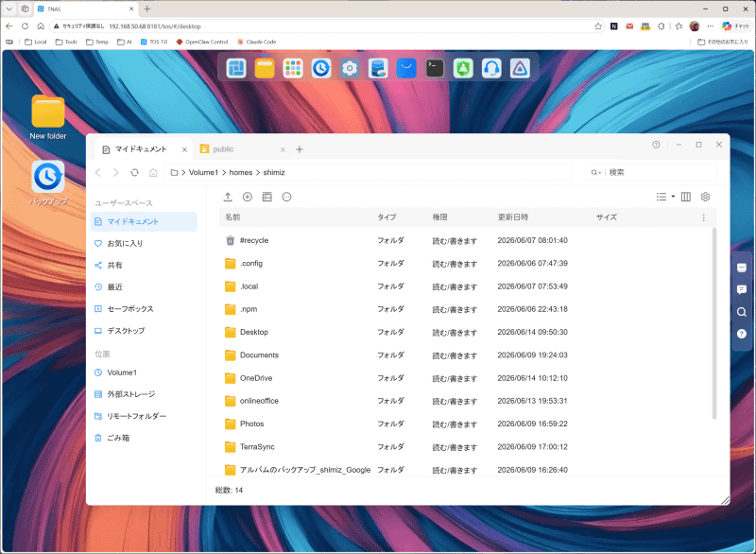Open the New folder desktop icon
The image size is (756, 554).
point(48,117)
